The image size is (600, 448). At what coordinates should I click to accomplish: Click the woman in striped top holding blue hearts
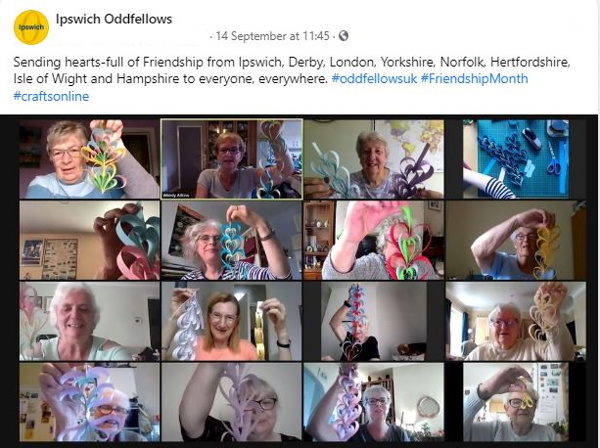[x=232, y=240]
